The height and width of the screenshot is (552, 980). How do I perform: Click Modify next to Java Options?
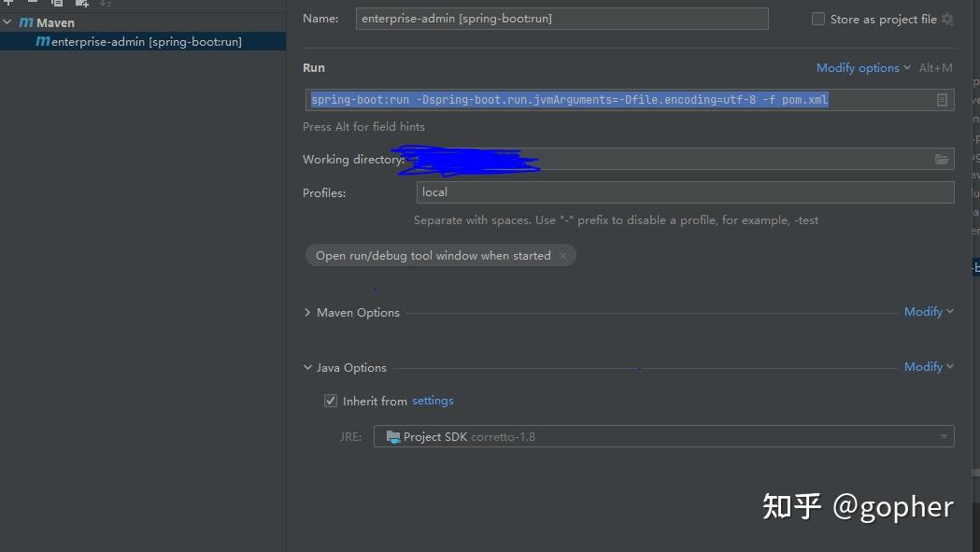click(x=923, y=366)
